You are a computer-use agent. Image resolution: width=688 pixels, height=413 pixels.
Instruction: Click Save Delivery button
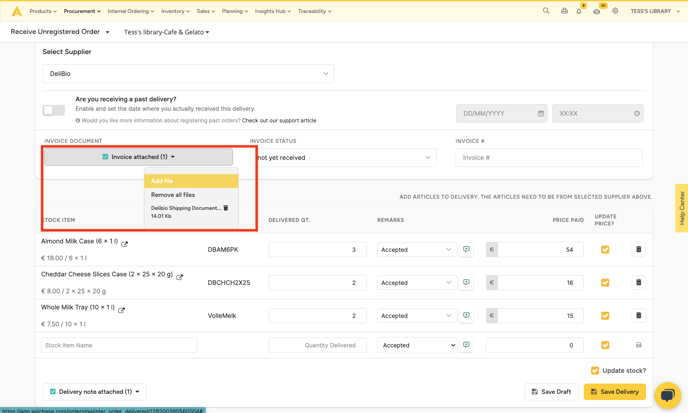point(614,391)
